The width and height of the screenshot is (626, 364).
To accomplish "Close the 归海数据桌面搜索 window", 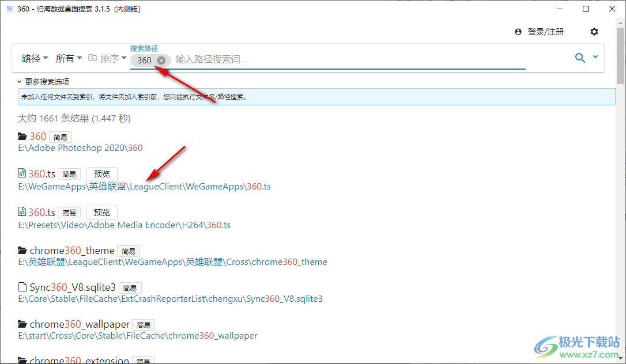I will [612, 9].
